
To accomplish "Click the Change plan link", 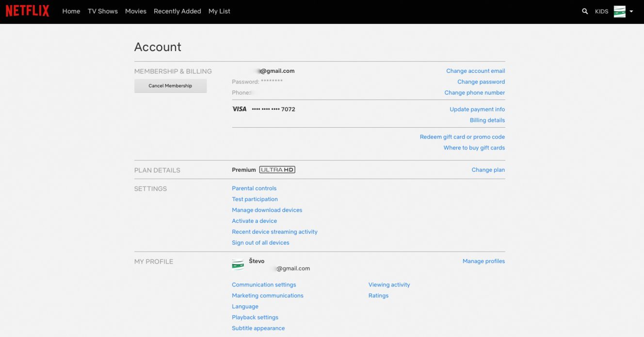I will (x=488, y=170).
